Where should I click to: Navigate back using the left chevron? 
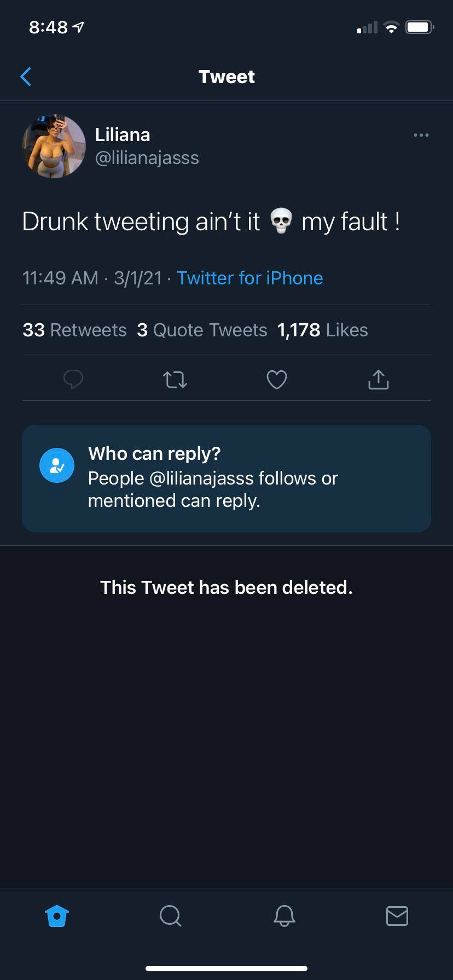[26, 77]
